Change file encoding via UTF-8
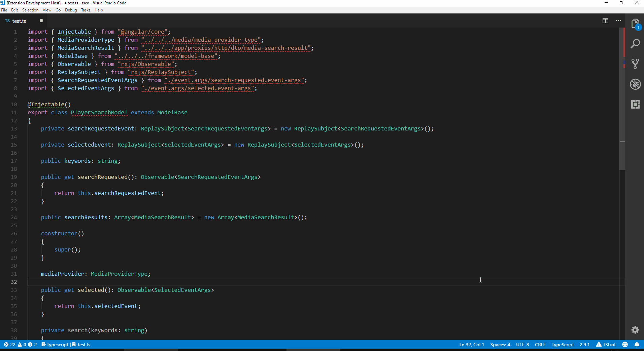This screenshot has width=644, height=351. 522,345
